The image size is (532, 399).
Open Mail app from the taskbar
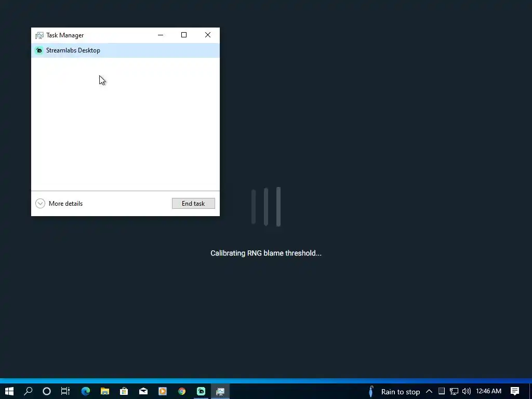(x=143, y=391)
